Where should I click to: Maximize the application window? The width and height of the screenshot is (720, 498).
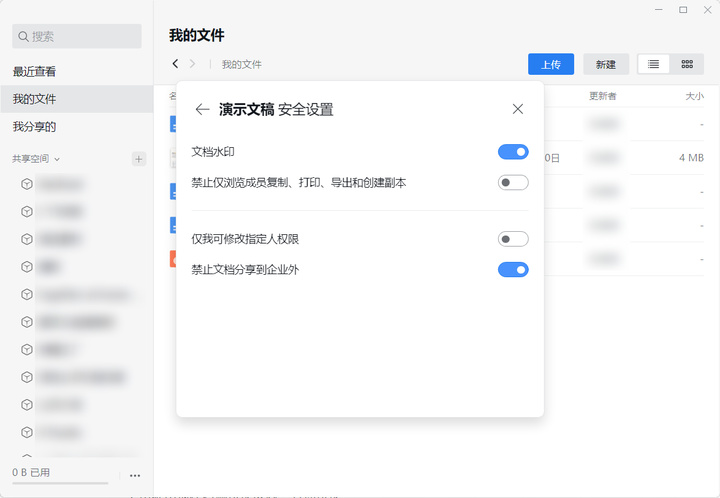point(683,10)
